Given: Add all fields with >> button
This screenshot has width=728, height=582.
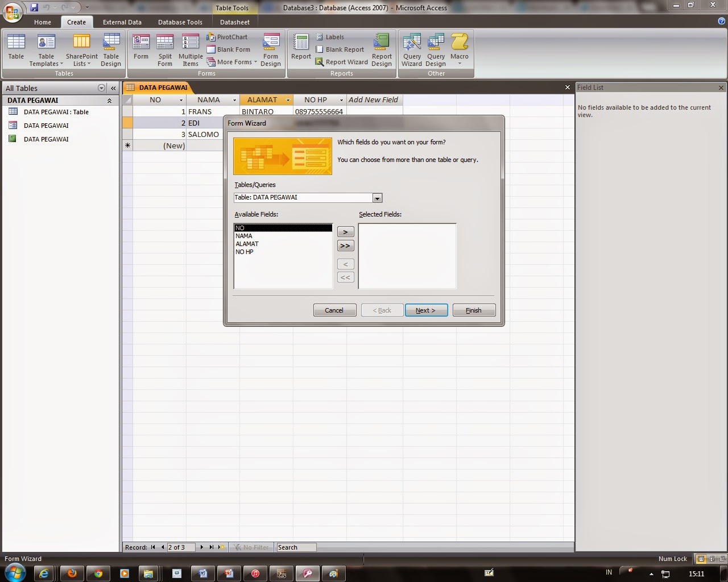Looking at the screenshot, I should coord(345,246).
